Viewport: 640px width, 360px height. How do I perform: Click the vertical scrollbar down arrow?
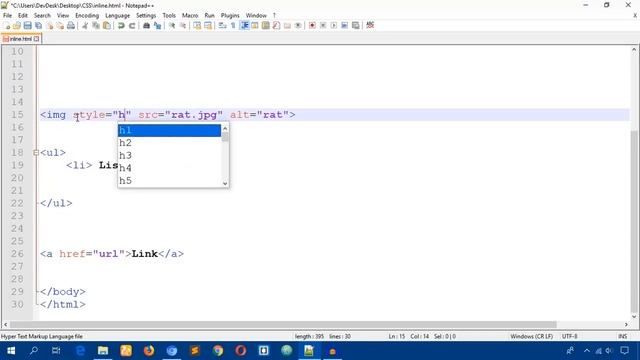coord(634,316)
